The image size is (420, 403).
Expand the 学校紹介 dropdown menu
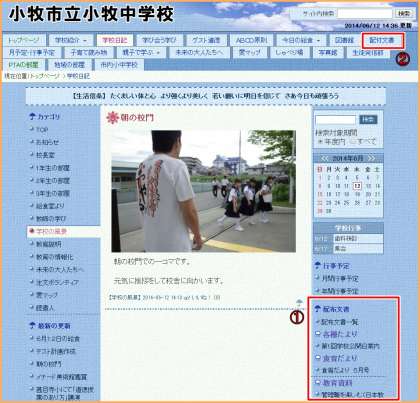pyautogui.click(x=71, y=40)
